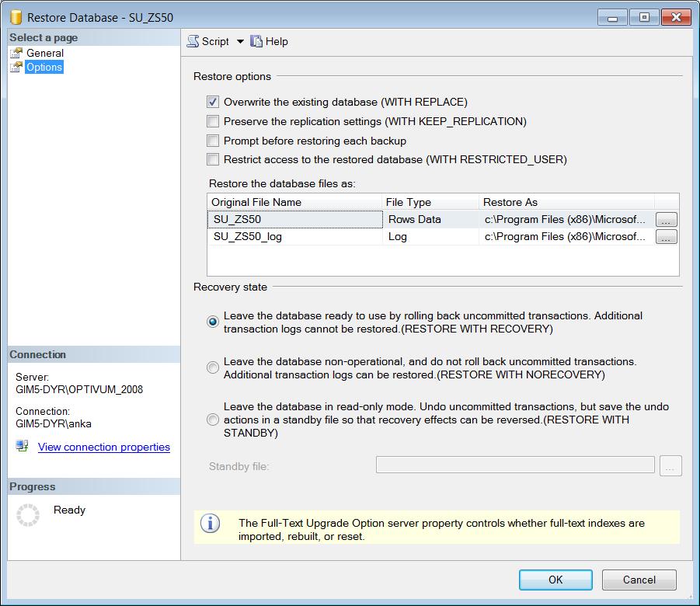Browse restore path for SU_ZS50 rows data
This screenshot has width=700, height=606.
click(666, 220)
